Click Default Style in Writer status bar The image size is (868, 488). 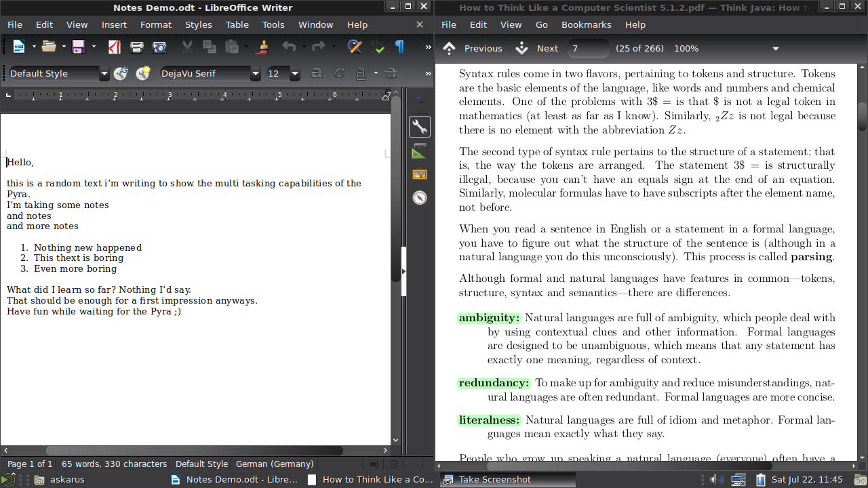[201, 464]
